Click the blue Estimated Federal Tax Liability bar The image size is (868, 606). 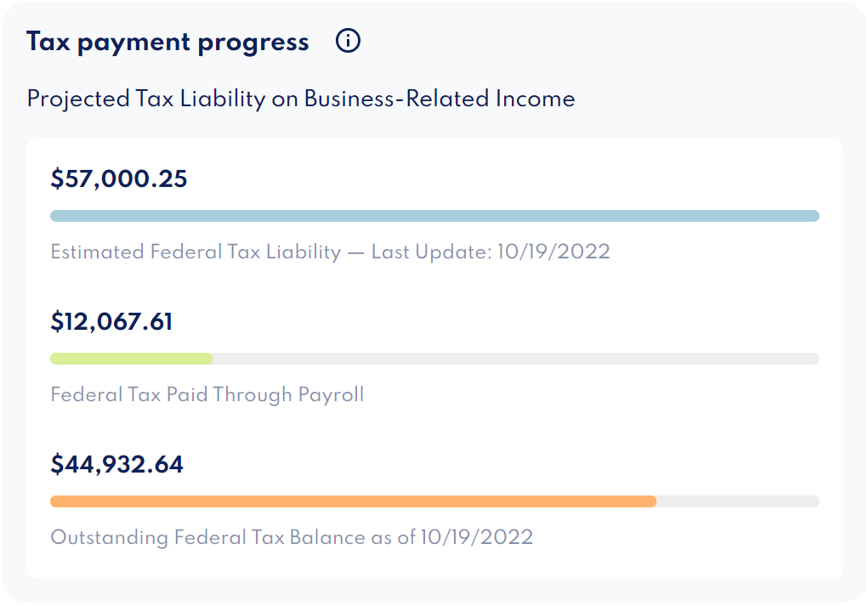[434, 215]
